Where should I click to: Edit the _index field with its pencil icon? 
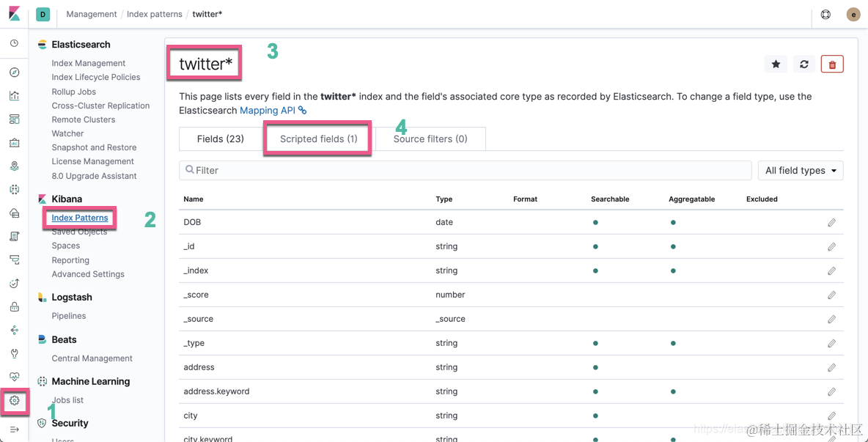831,271
